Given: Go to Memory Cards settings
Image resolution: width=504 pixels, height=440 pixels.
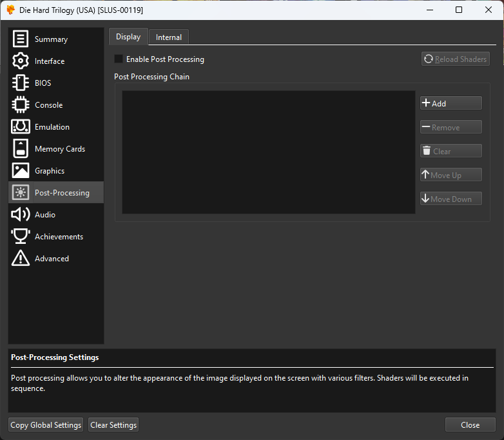Looking at the screenshot, I should coord(56,148).
